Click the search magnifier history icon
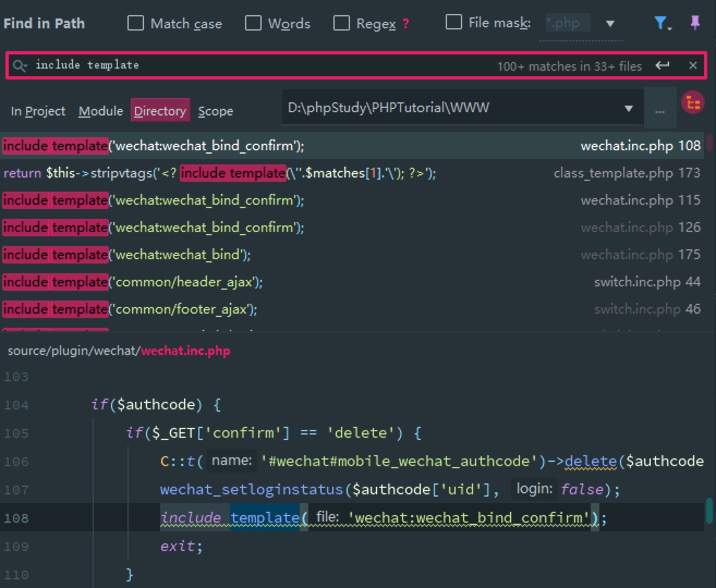This screenshot has height=588, width=716. [20, 66]
